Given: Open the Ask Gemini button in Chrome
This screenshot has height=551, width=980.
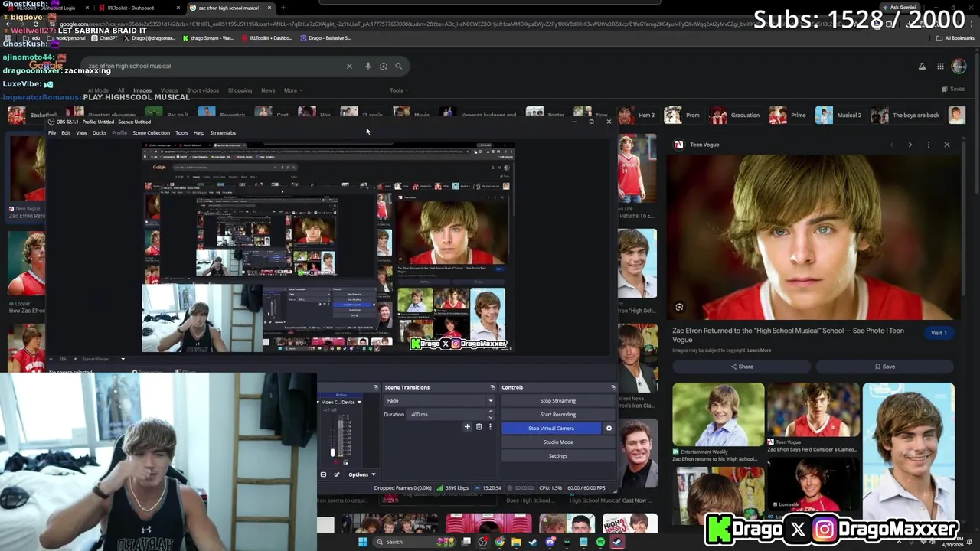Looking at the screenshot, I should 898,8.
